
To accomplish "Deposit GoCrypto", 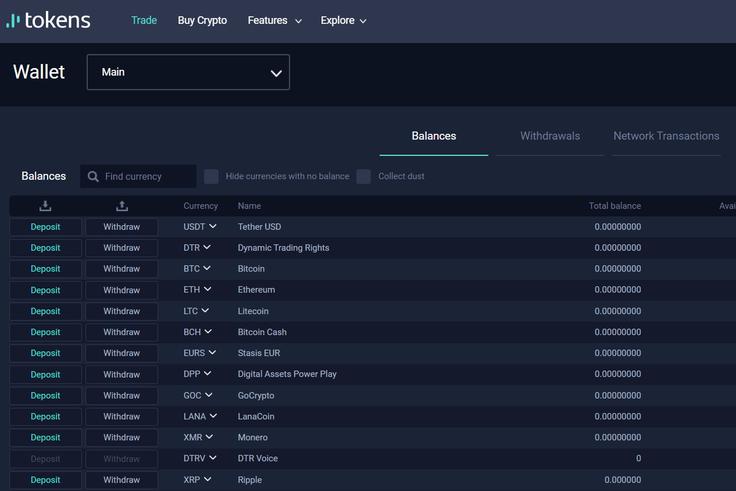I will click(x=46, y=396).
